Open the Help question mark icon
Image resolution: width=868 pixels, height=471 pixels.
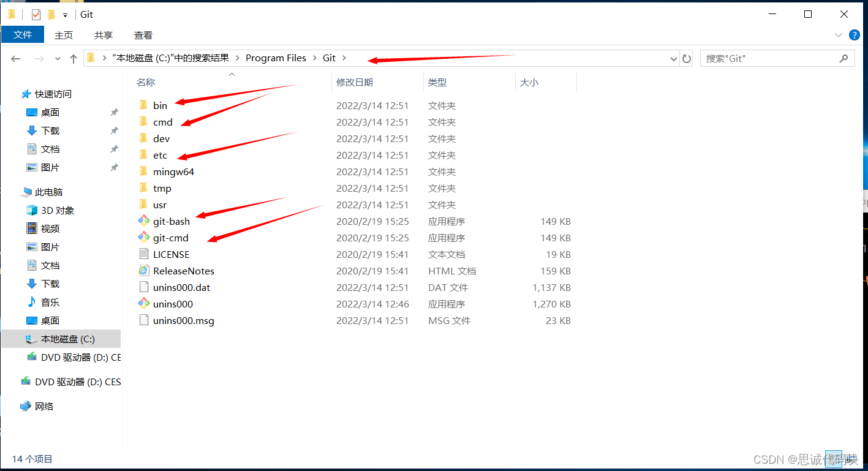(x=854, y=35)
